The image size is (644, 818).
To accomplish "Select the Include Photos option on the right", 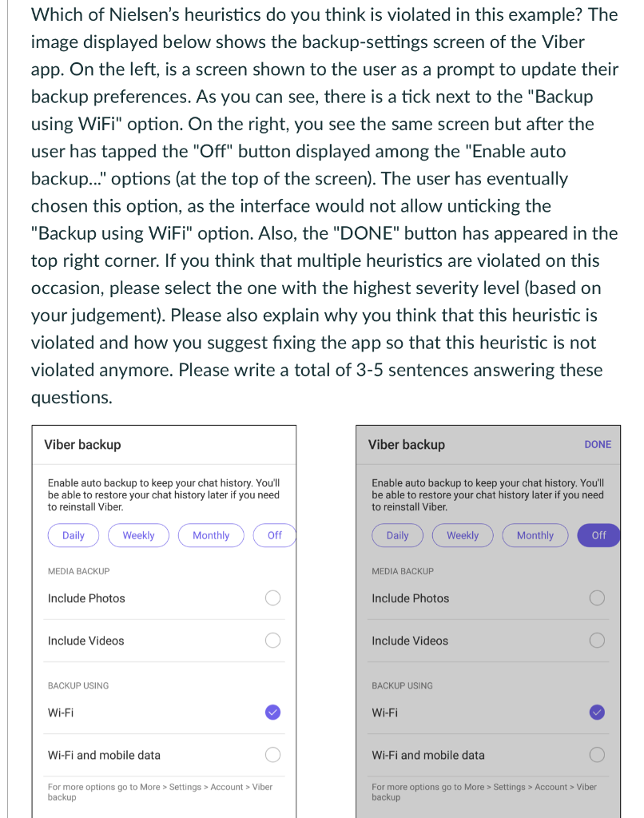I will click(x=597, y=598).
